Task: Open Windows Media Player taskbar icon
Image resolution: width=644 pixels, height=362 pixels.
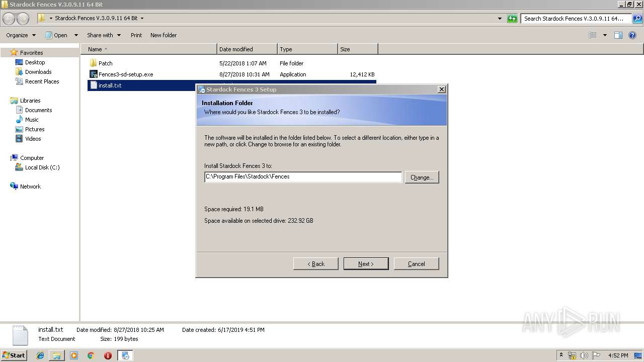Action: [x=74, y=355]
